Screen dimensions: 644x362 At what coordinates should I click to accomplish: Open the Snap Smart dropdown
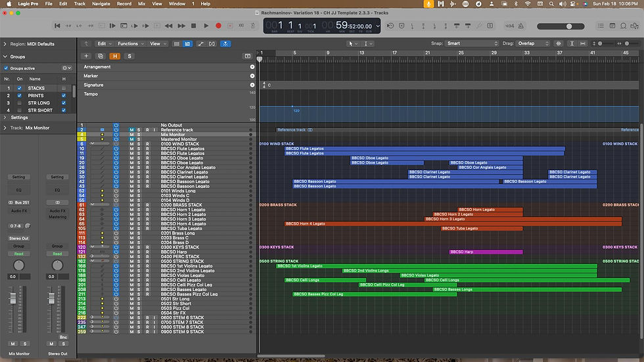click(x=472, y=43)
